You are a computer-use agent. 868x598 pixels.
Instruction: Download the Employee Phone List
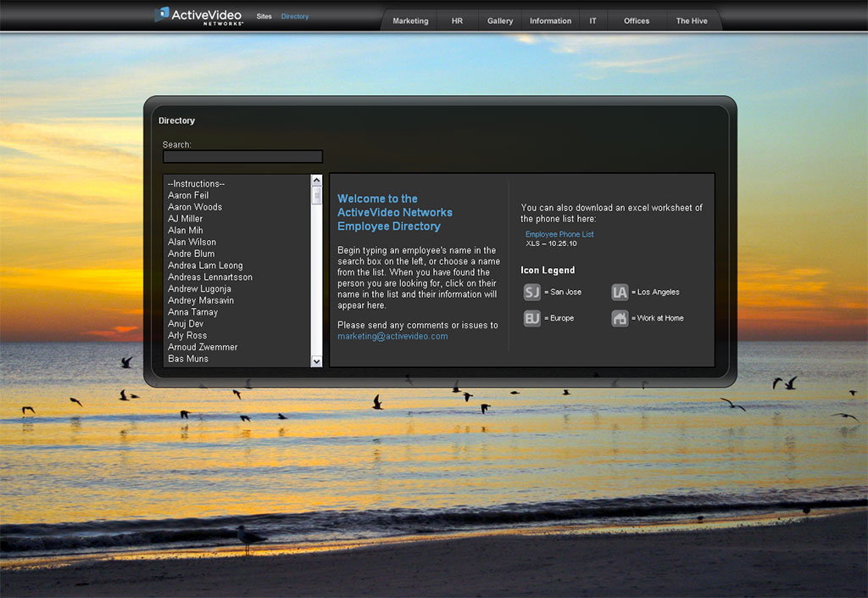tap(559, 234)
